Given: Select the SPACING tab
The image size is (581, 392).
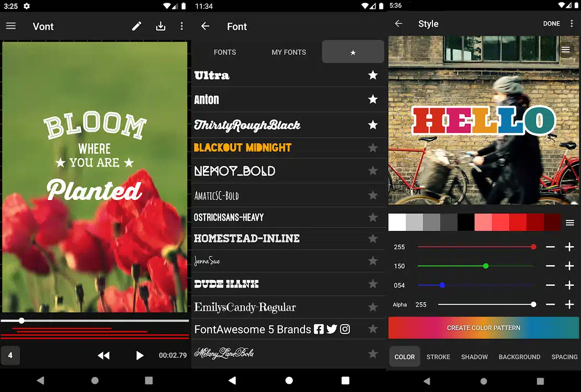Looking at the screenshot, I should tap(564, 357).
